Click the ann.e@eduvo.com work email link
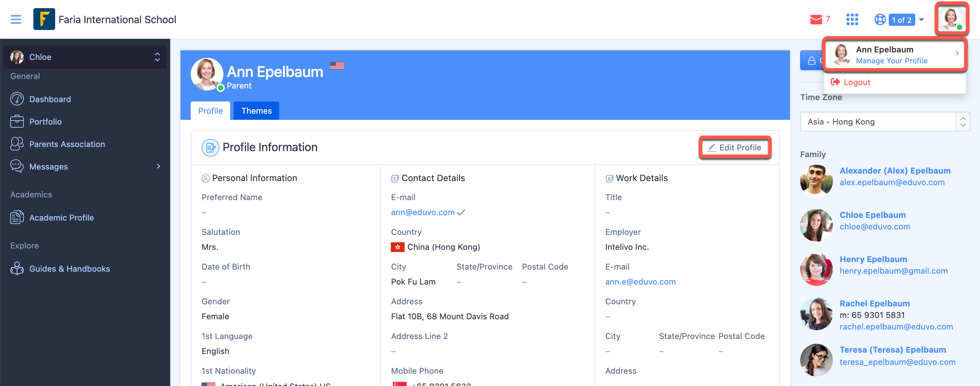Viewport: 980px width, 386px height. [640, 282]
